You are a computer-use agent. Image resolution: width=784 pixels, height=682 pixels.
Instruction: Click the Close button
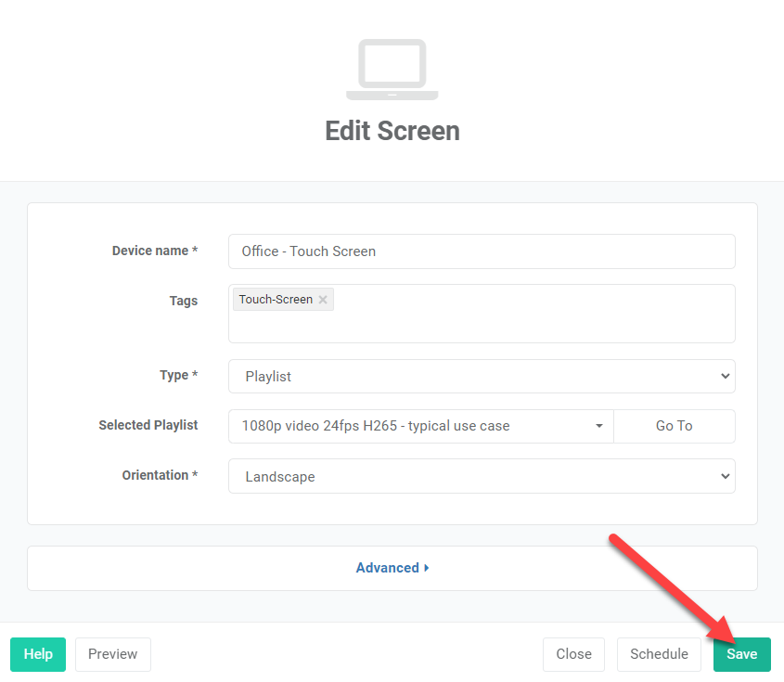pyautogui.click(x=573, y=654)
